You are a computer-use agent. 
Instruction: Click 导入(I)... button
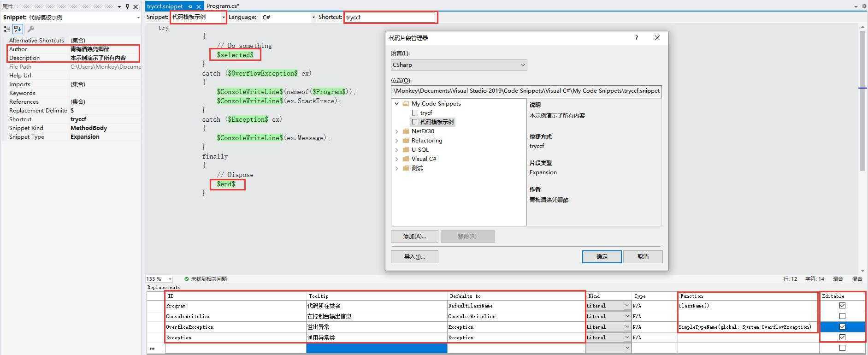click(414, 257)
